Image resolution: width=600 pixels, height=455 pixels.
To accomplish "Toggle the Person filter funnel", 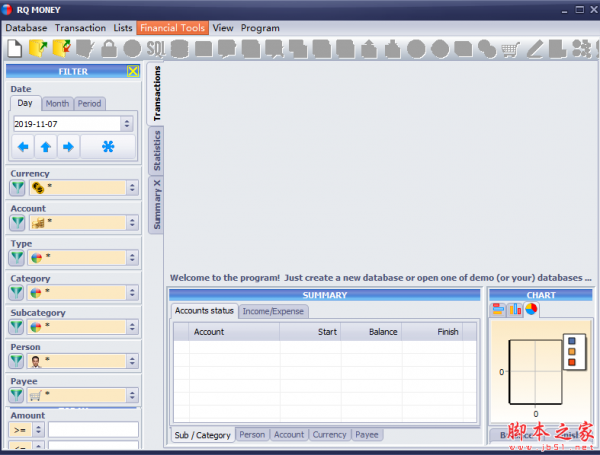I will coord(16,361).
